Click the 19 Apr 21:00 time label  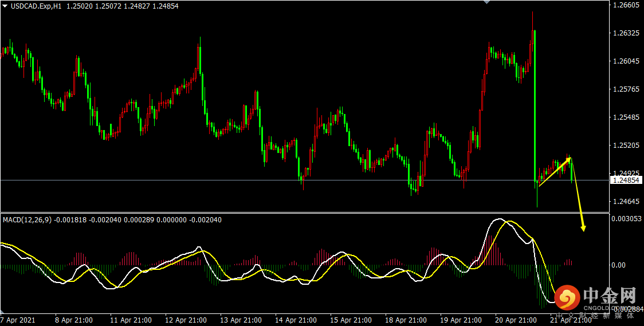[461, 320]
